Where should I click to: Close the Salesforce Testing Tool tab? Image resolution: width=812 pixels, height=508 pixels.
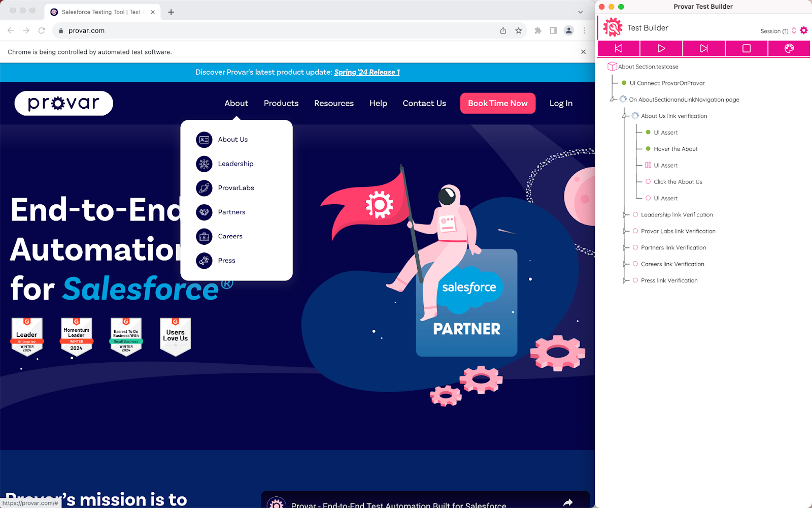(153, 12)
